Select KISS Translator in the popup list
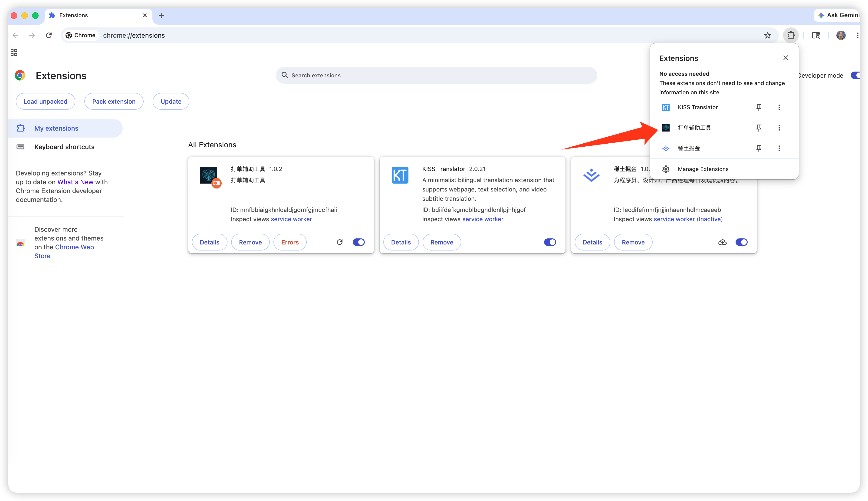This screenshot has width=868, height=501. tap(698, 107)
